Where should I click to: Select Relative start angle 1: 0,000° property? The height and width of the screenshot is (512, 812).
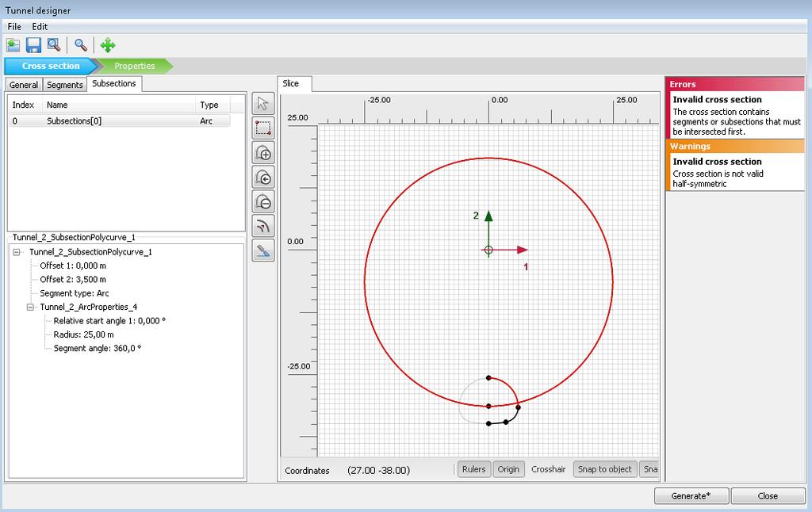tap(109, 321)
